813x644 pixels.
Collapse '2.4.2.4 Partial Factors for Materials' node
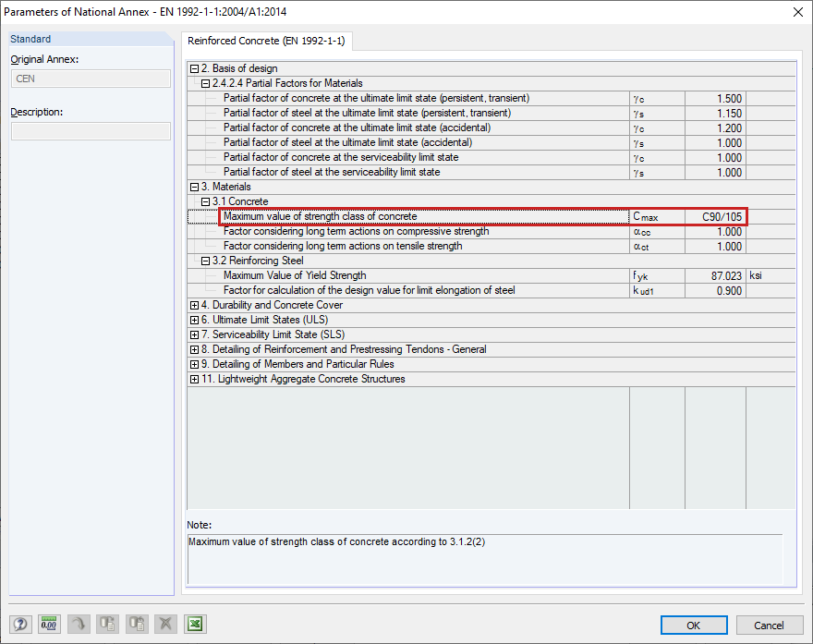point(205,83)
